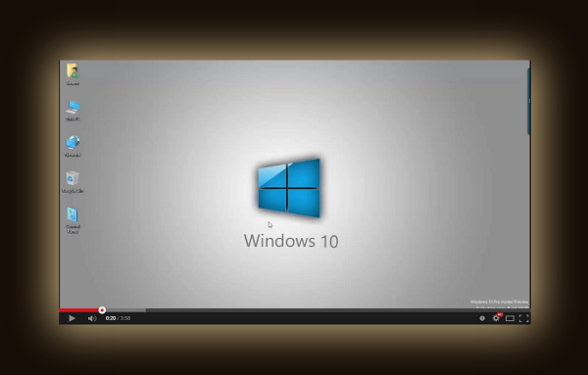The height and width of the screenshot is (375, 588).
Task: Click the play button in the video player
Action: tap(72, 318)
